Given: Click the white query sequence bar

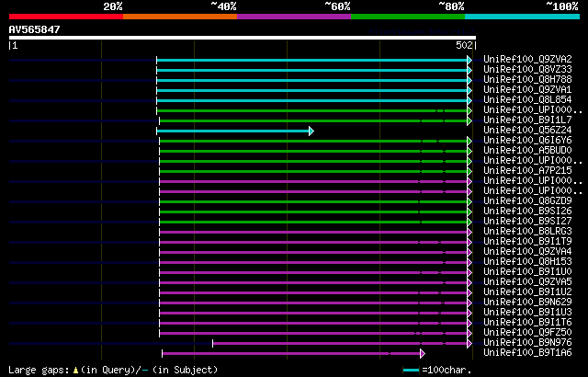Looking at the screenshot, I should pos(243,38).
